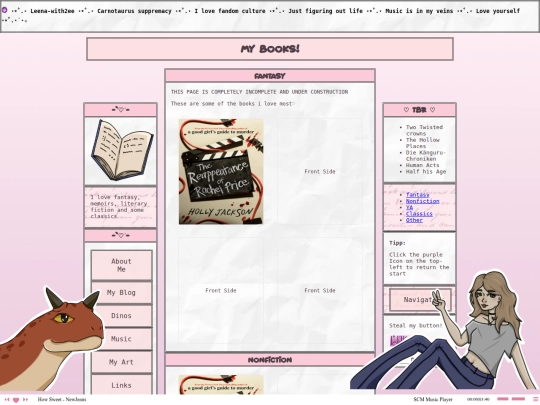Image resolution: width=540 pixels, height=405 pixels.
Task: Flip the bottom-right Front Side book card
Action: [x=320, y=290]
